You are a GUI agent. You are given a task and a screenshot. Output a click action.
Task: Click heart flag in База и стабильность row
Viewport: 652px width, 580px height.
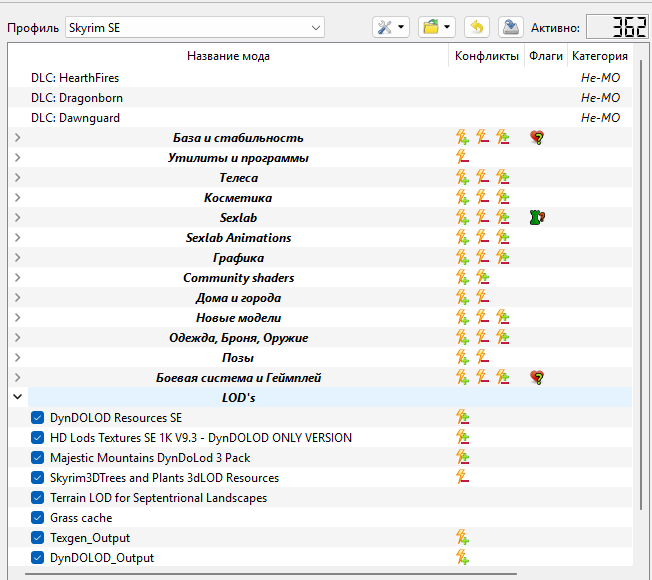[537, 137]
